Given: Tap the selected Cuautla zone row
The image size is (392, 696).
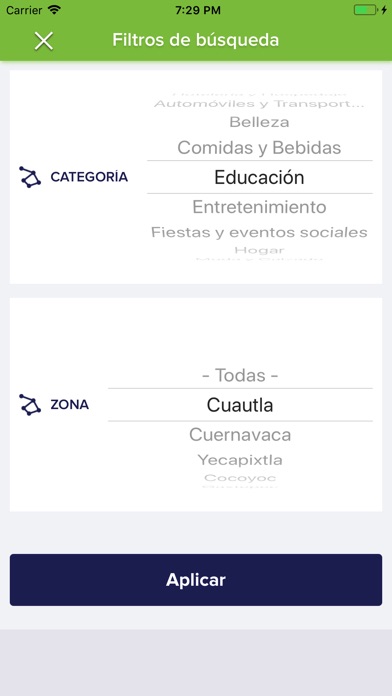Looking at the screenshot, I should point(240,405).
